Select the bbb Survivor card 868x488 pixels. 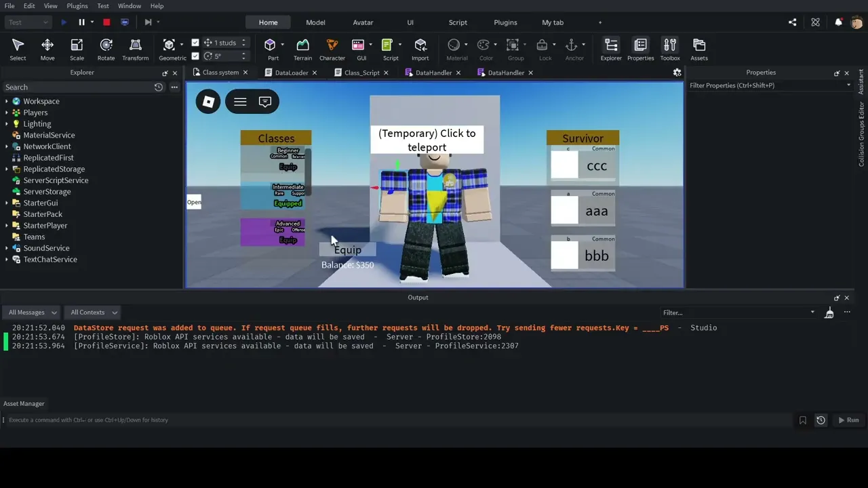pyautogui.click(x=583, y=253)
